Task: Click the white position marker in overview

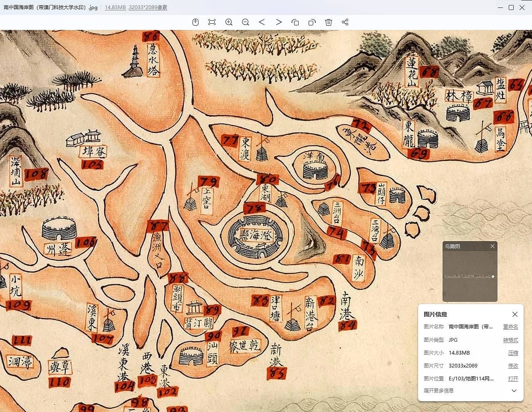Action: (x=493, y=276)
